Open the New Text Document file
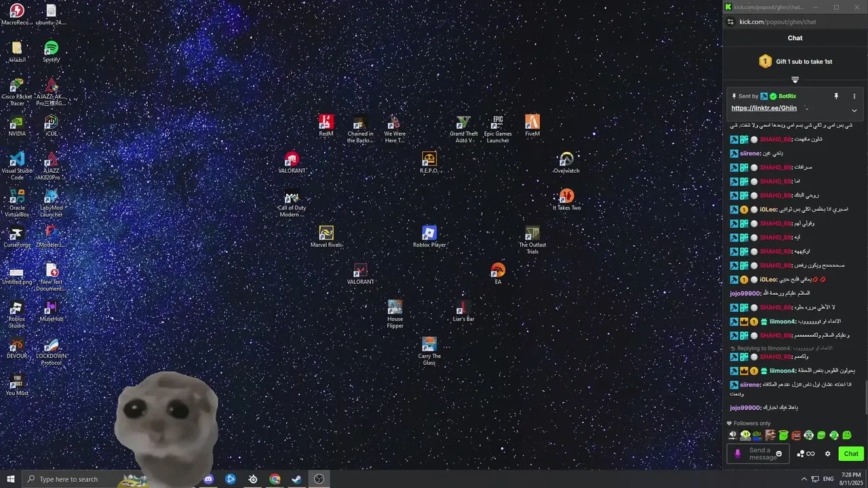The image size is (868, 488). [52, 277]
